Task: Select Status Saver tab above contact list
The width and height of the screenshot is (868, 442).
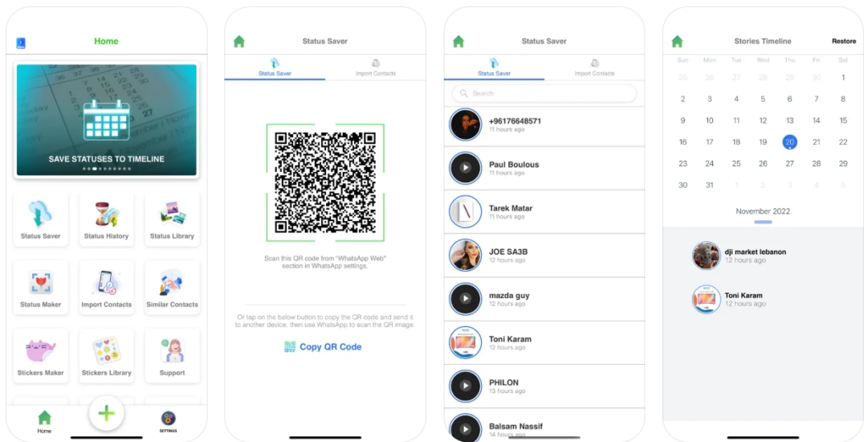Action: point(494,68)
